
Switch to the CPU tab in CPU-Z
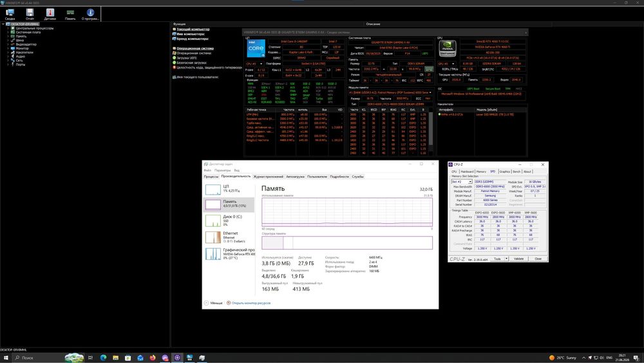point(454,172)
